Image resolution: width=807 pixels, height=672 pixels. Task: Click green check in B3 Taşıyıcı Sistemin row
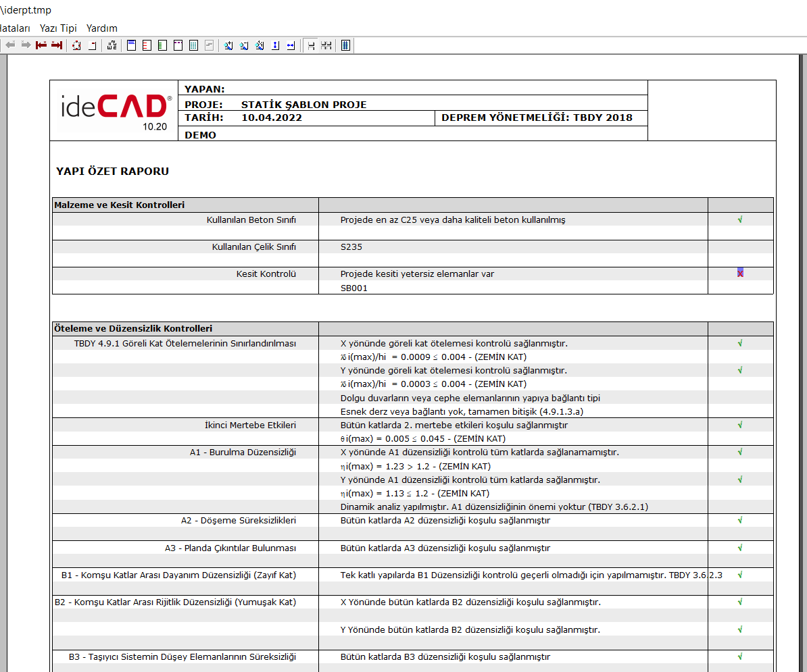pos(740,656)
